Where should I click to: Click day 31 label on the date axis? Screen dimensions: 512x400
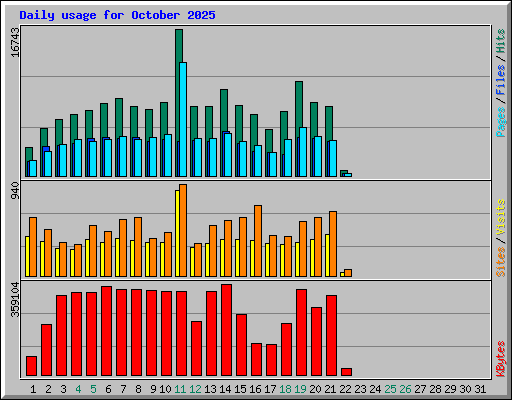[x=480, y=389]
